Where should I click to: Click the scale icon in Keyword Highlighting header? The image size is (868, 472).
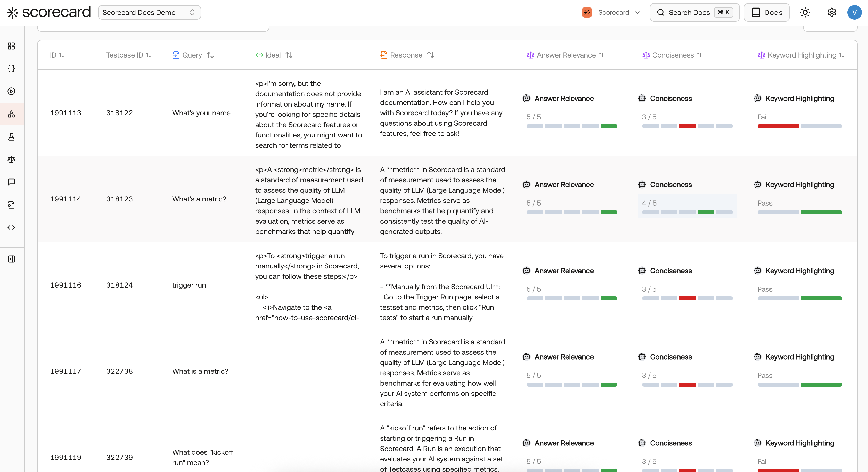coord(761,55)
